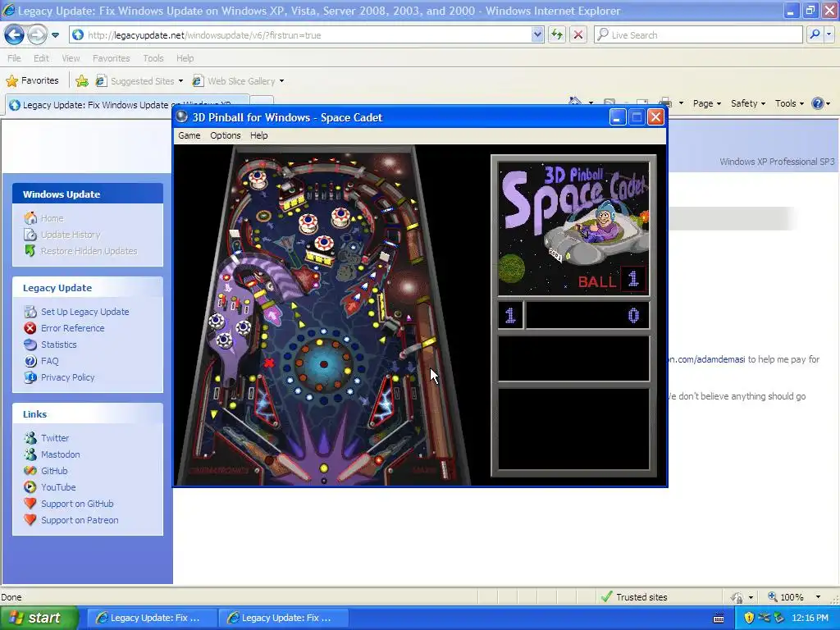Open the Suggested Sites dropdown
The width and height of the screenshot is (840, 630).
coord(139,81)
